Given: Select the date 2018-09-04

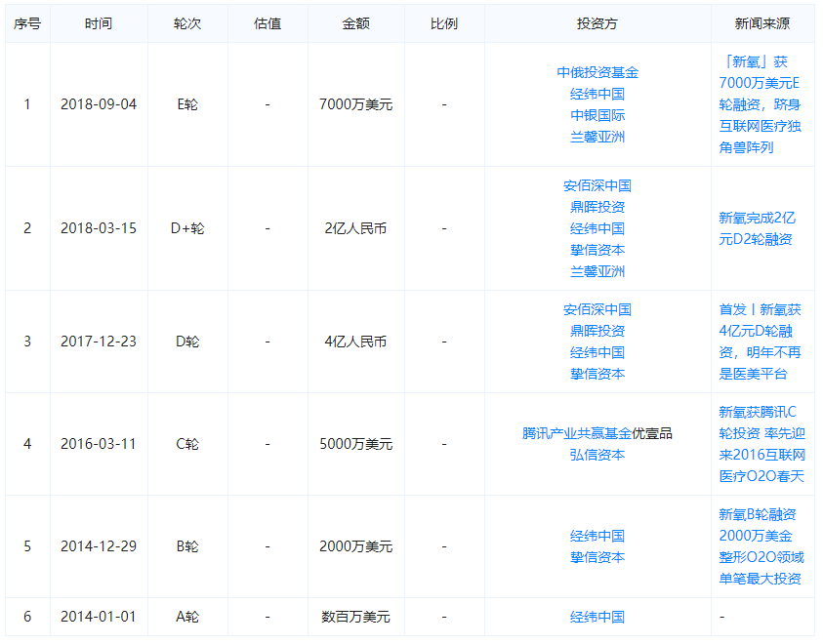Looking at the screenshot, I should [x=99, y=104].
